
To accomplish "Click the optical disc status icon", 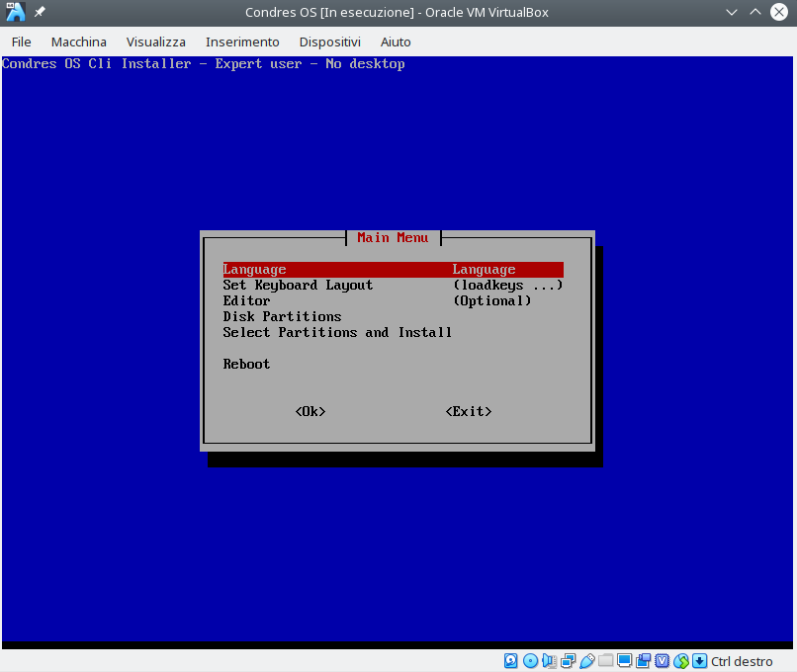I will point(530,661).
